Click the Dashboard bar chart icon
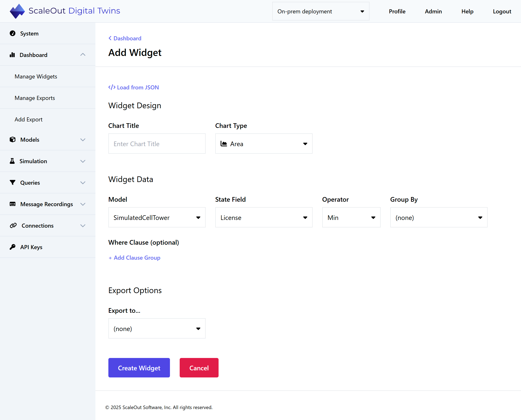This screenshot has height=420, width=521. point(12,55)
